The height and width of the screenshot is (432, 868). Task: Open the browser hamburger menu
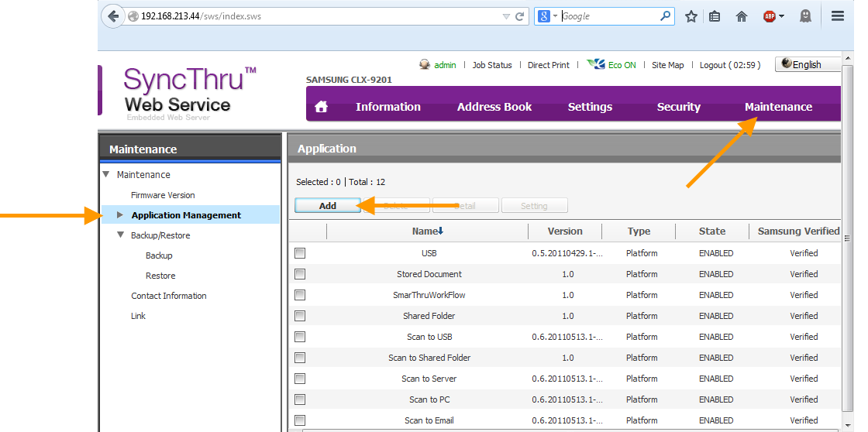tap(838, 16)
